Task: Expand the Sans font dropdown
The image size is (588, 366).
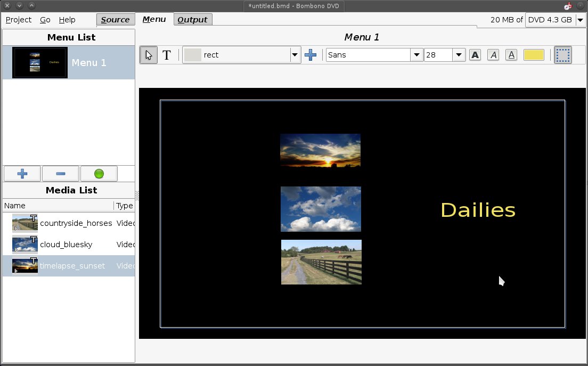Action: coord(416,55)
